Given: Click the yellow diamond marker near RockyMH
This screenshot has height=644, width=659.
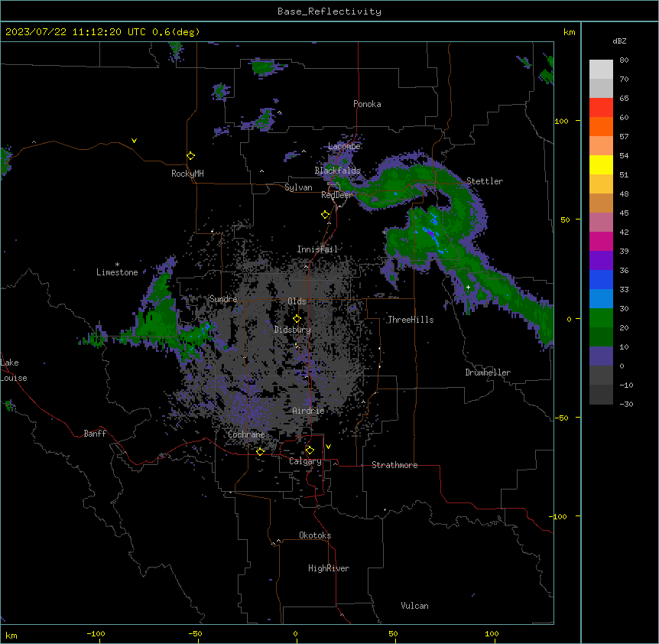Looking at the screenshot, I should (191, 156).
